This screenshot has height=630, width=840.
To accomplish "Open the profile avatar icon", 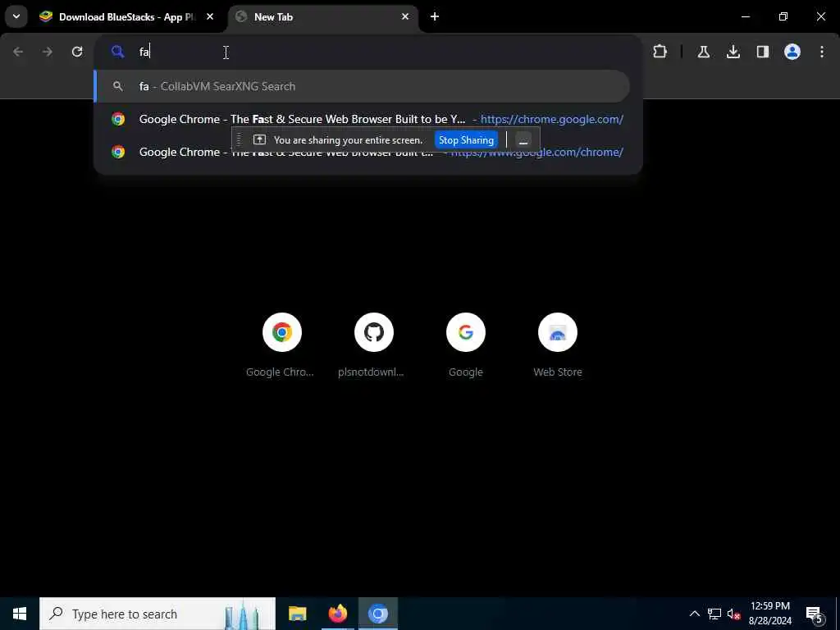I will pos(792,52).
